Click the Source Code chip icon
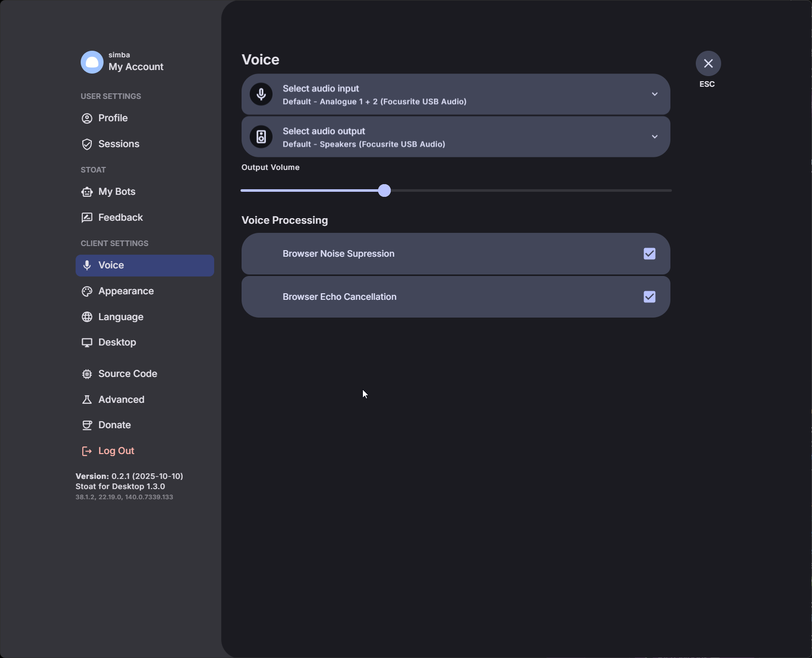Viewport: 812px width, 658px height. coord(87,374)
